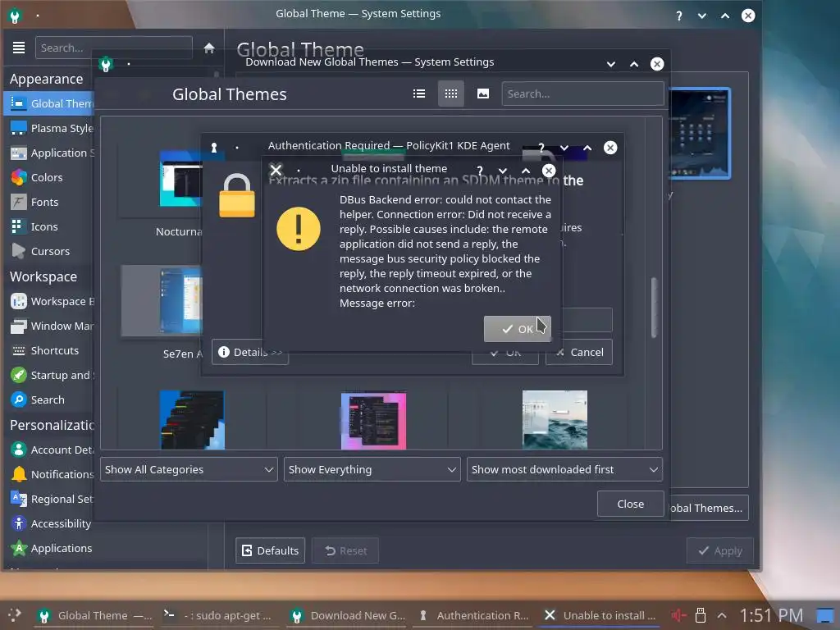This screenshot has width=840, height=630.
Task: Close the Download New Global Themes dialog via Close button
Action: [630, 504]
